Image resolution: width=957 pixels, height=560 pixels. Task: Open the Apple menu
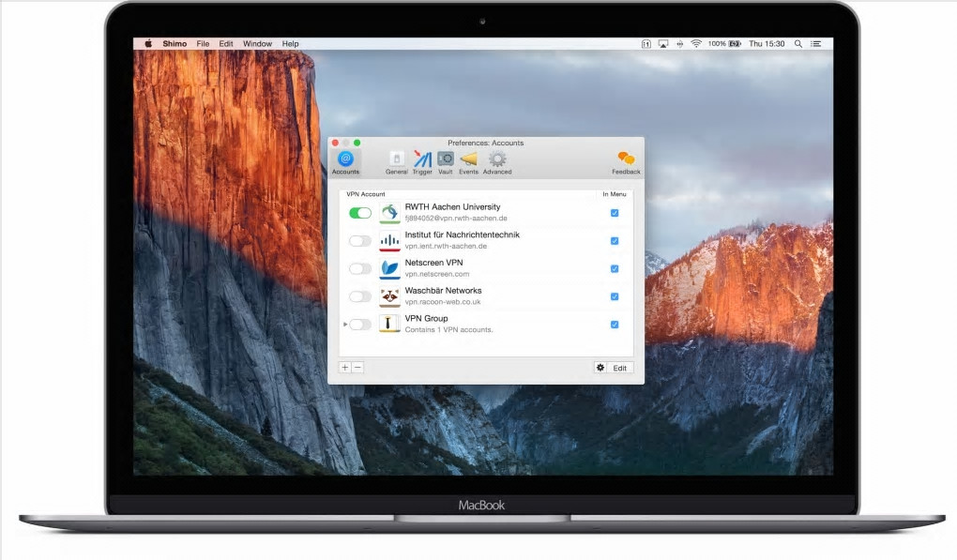(147, 43)
